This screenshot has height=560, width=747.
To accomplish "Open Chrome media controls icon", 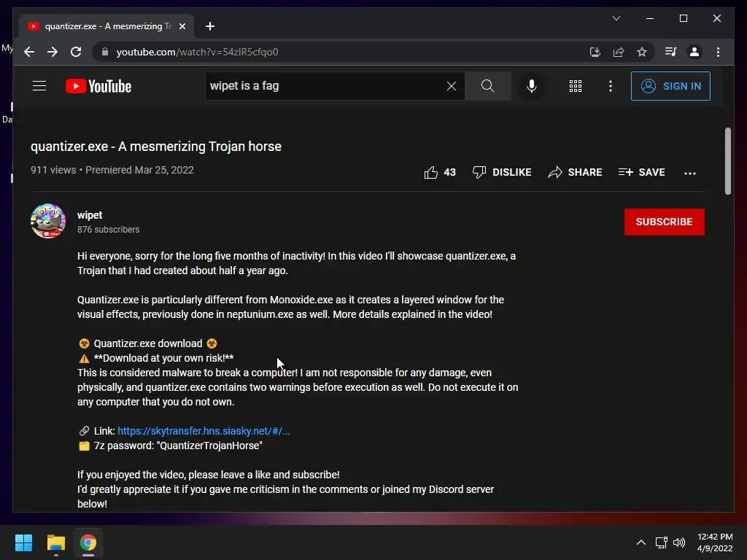I will (671, 52).
